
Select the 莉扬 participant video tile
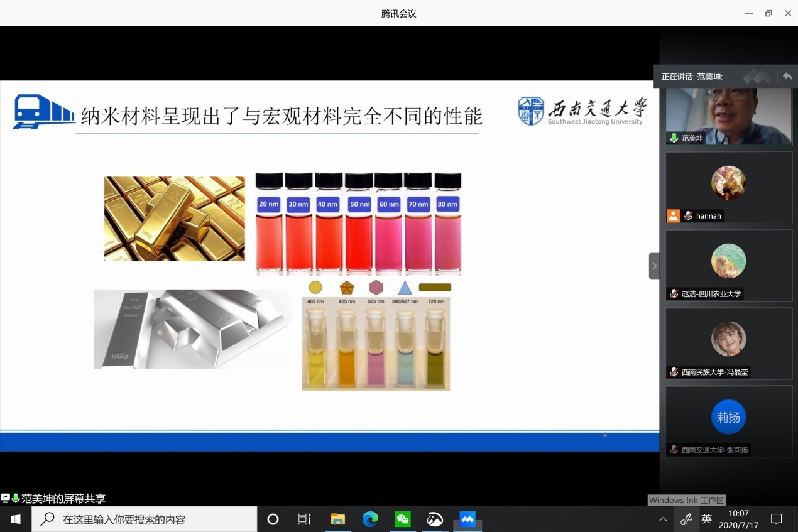[x=729, y=416]
